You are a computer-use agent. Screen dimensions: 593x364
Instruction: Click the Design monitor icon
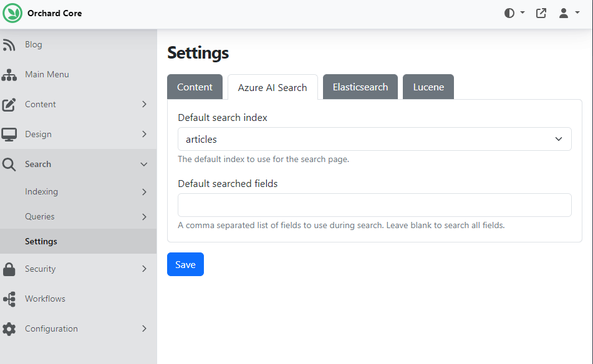click(9, 134)
